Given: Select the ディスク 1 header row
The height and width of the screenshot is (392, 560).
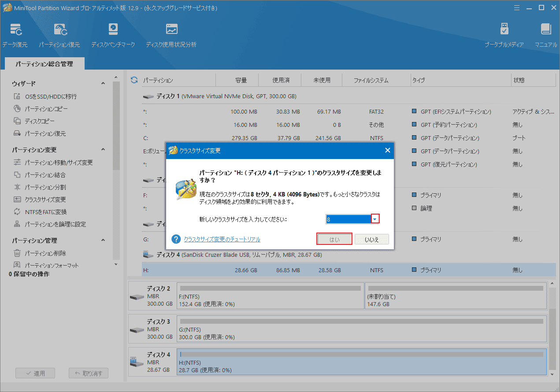Looking at the screenshot, I should [x=349, y=96].
